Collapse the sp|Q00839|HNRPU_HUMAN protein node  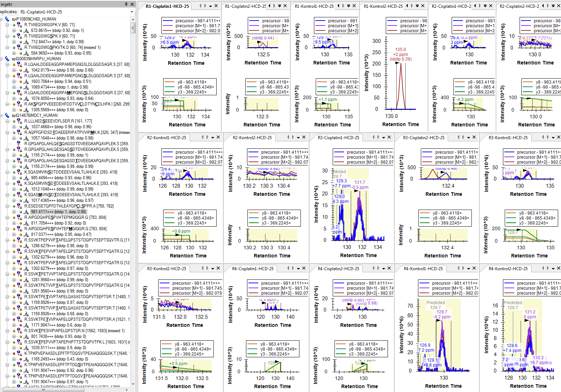(2, 59)
